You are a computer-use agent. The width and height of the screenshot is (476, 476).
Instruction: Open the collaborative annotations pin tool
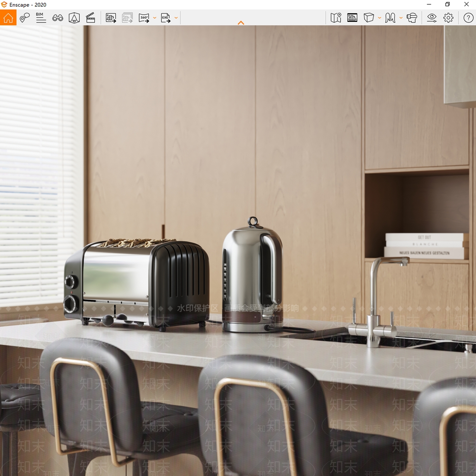[x=25, y=18]
